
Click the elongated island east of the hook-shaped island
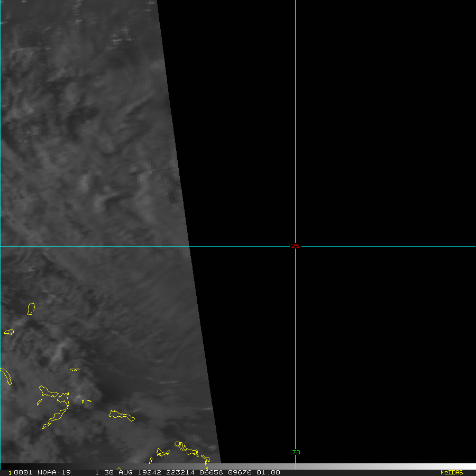point(122,416)
